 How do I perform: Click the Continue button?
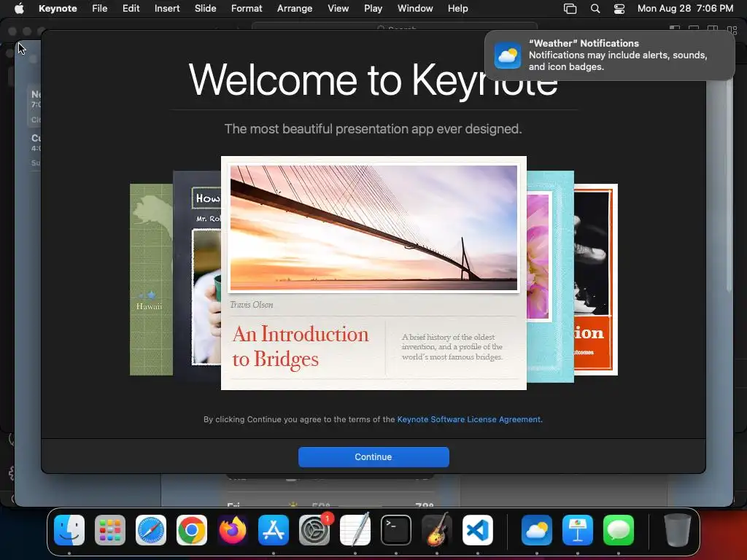coord(373,456)
